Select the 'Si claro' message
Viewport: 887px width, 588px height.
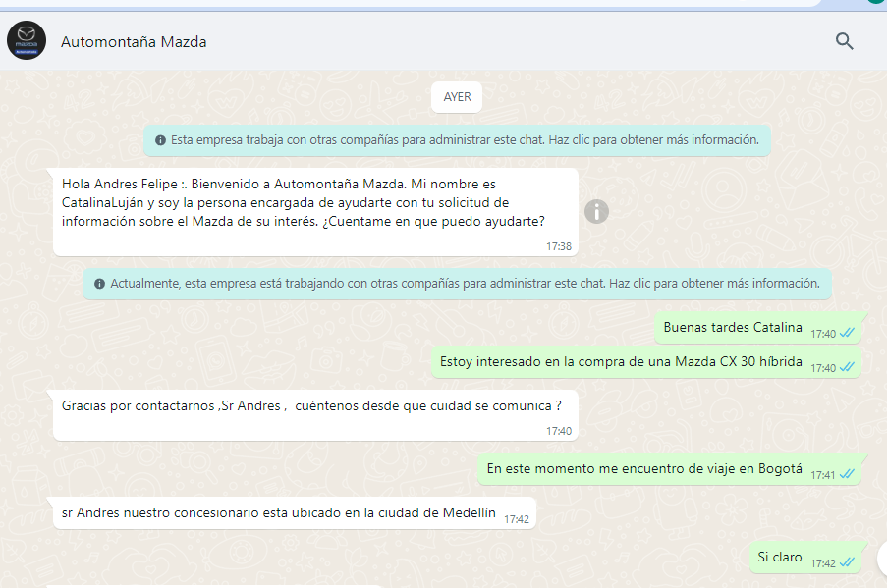click(x=805, y=558)
